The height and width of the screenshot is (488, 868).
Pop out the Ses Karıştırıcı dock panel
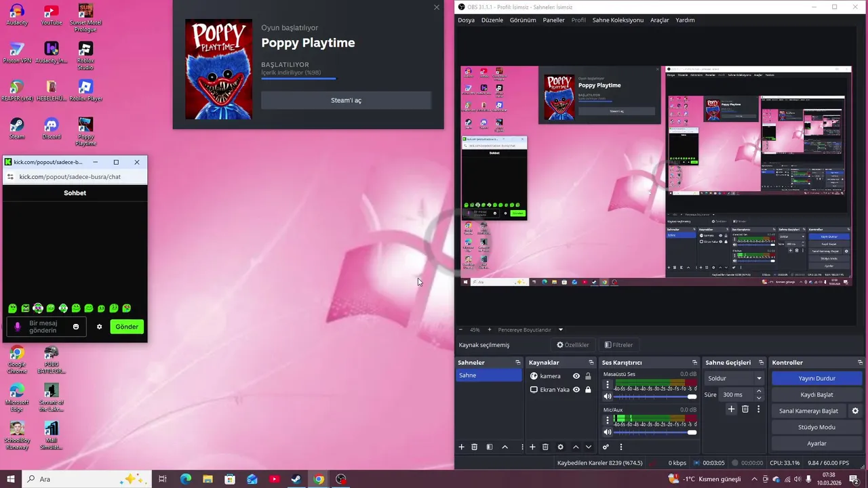coord(694,363)
